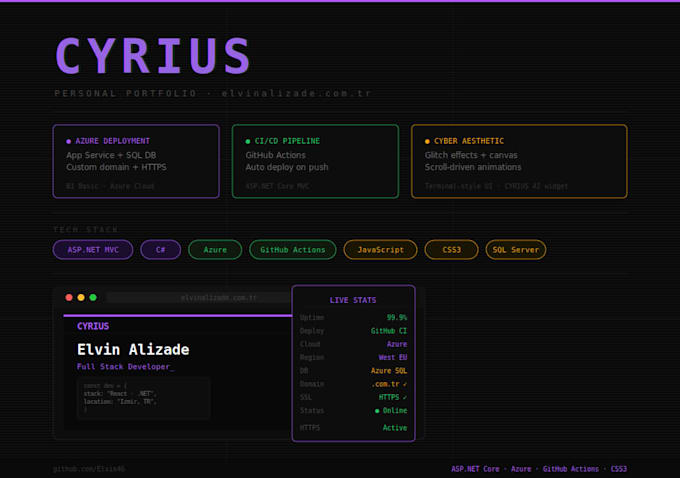Screen dimensions: 680x478
Task: Click the HTTPS Active value
Action: click(395, 428)
